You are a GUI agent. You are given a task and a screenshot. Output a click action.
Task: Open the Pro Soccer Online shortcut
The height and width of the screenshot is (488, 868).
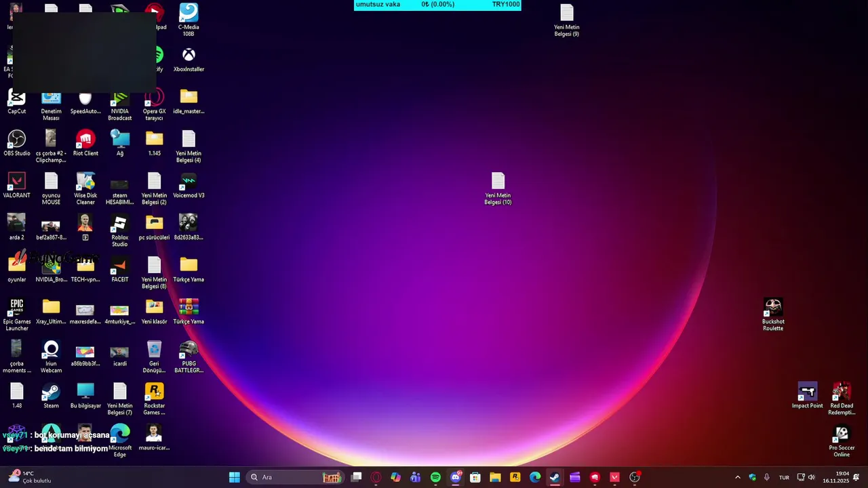pyautogui.click(x=842, y=441)
